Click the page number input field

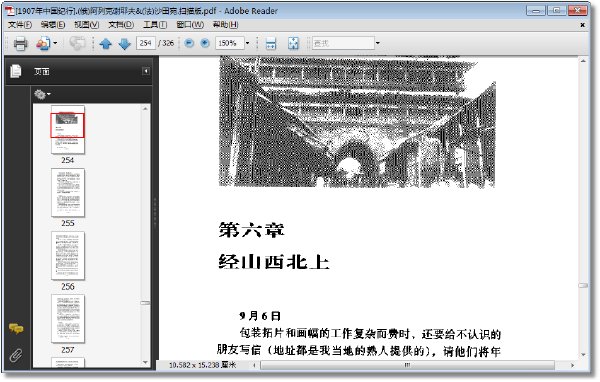(x=146, y=43)
